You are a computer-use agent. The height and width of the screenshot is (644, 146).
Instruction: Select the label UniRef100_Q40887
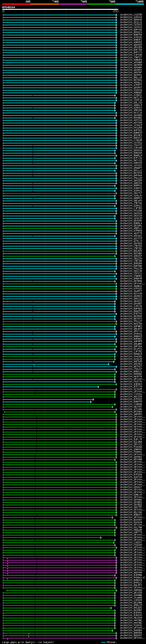[x=131, y=304]
